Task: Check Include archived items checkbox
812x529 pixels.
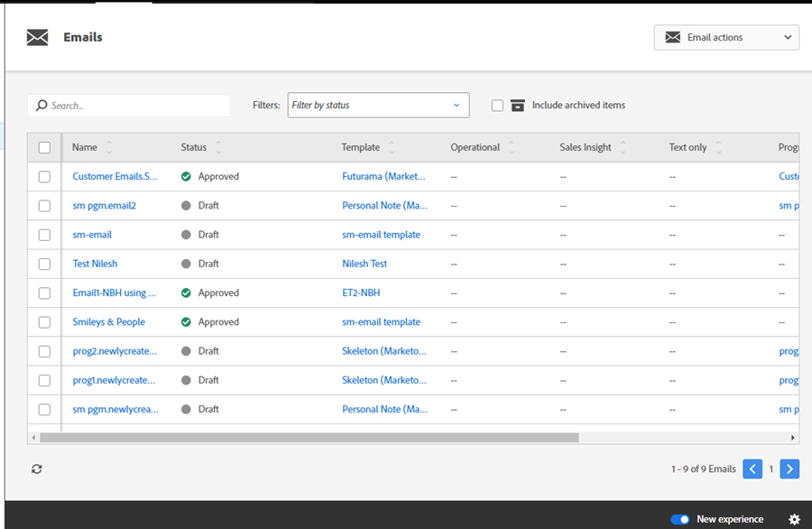Action: tap(497, 106)
